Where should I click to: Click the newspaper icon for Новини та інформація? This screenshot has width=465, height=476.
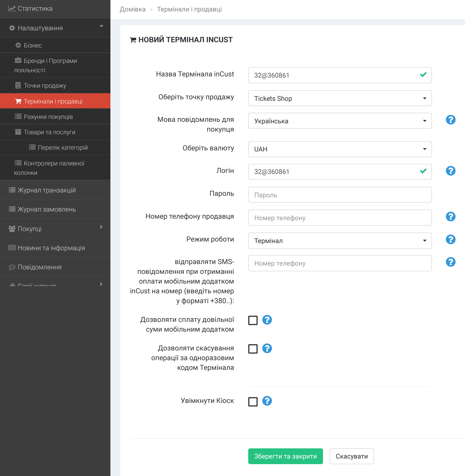point(12,248)
